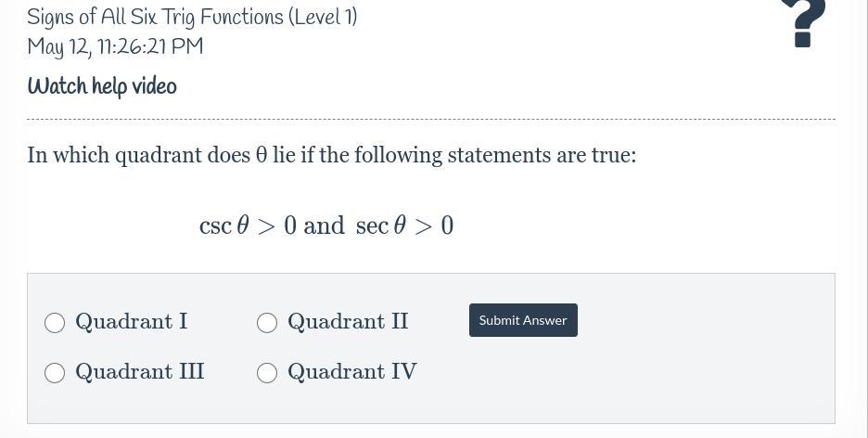Click the dotted divider line below help link
Viewport: 868px width, 438px height.
pyautogui.click(x=430, y=119)
